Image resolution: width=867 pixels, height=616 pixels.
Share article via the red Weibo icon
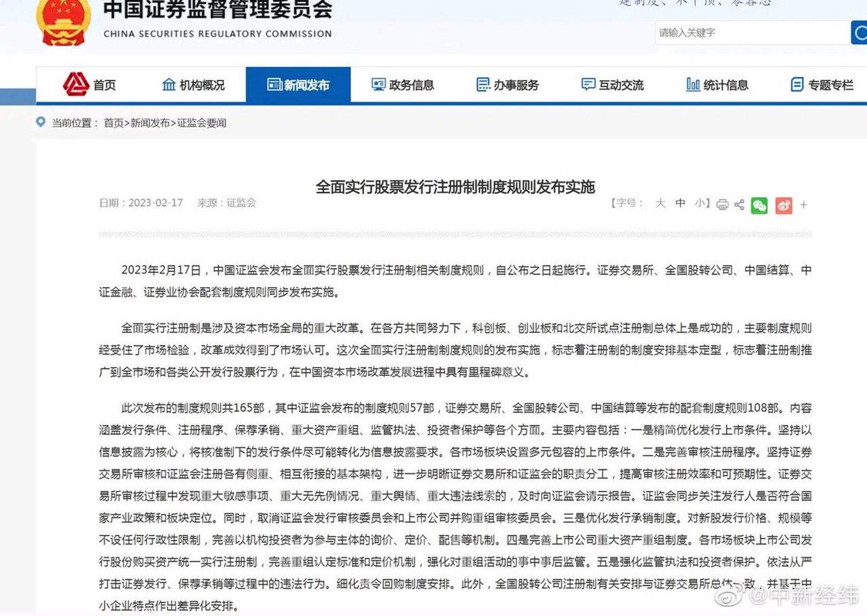[x=784, y=205]
